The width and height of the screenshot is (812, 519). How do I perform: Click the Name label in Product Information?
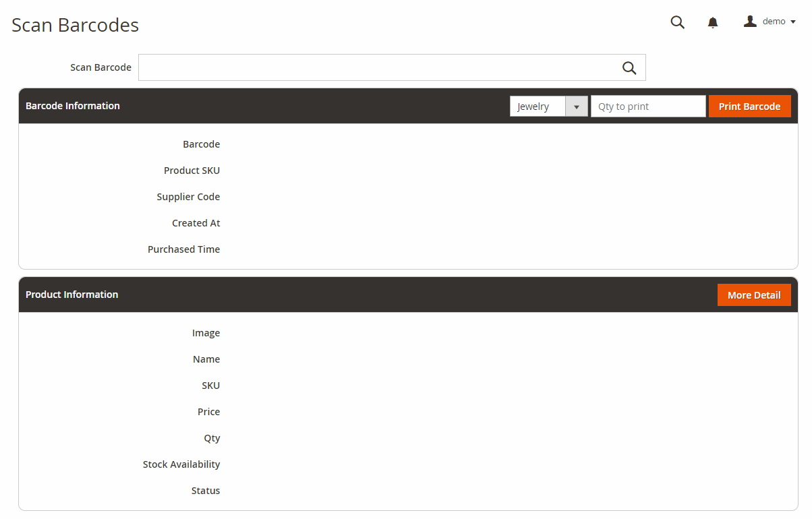(206, 359)
